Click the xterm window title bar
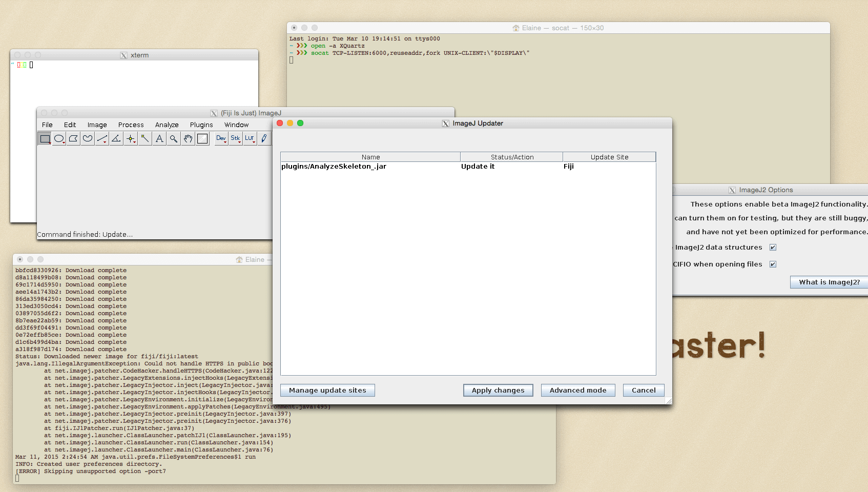868x492 pixels. click(134, 55)
